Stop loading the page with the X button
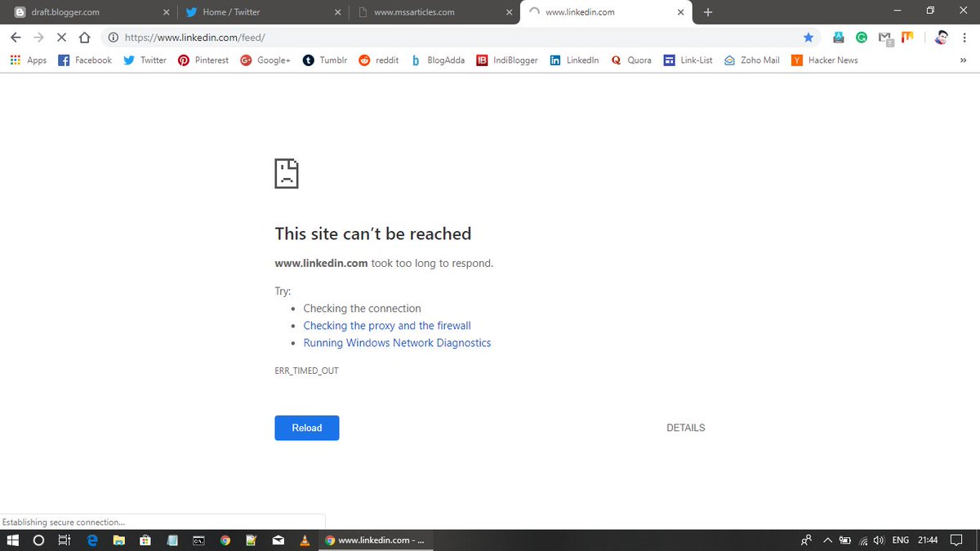The height and width of the screenshot is (551, 980). coord(61,38)
